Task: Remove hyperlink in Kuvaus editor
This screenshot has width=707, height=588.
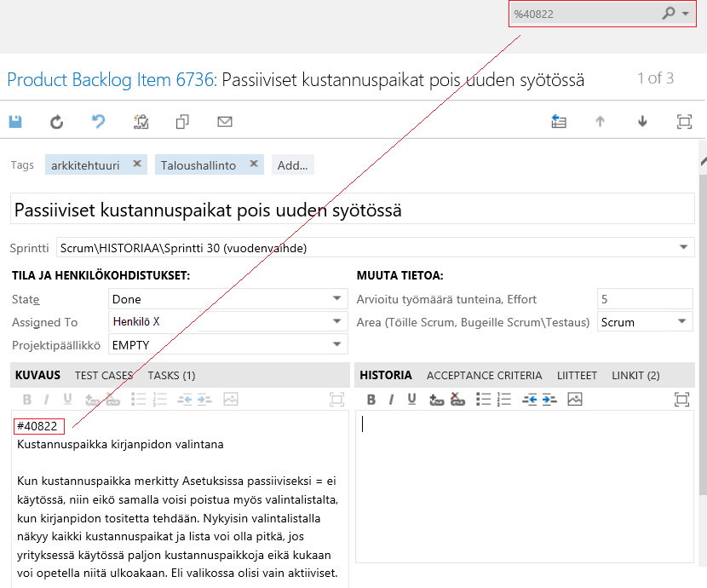Action: pyautogui.click(x=112, y=400)
